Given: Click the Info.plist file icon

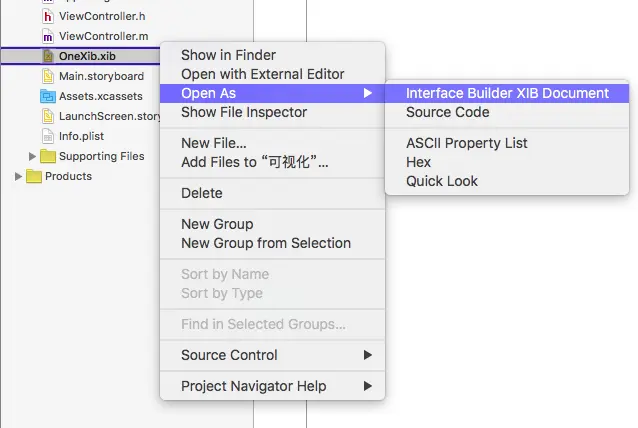Looking at the screenshot, I should pyautogui.click(x=48, y=136).
